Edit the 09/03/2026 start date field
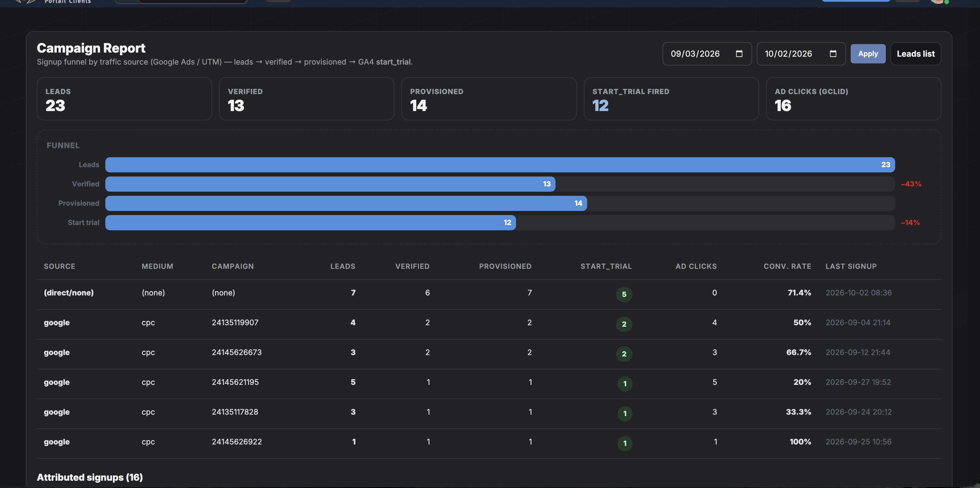This screenshot has width=980, height=488. 707,53
